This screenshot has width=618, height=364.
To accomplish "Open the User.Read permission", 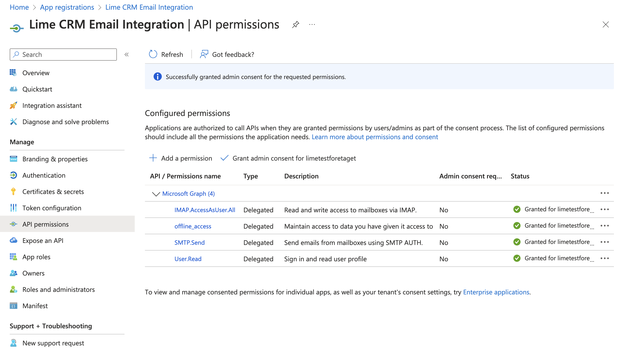I will click(188, 259).
